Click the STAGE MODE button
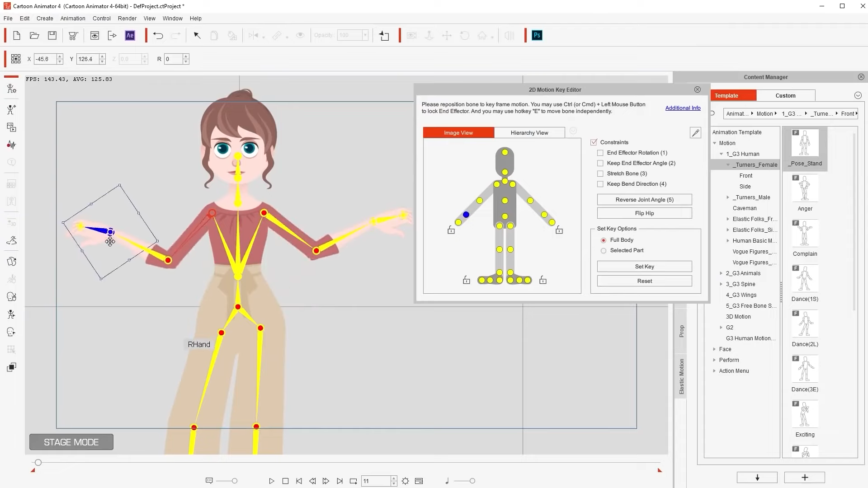This screenshot has height=488, width=868. (x=71, y=442)
